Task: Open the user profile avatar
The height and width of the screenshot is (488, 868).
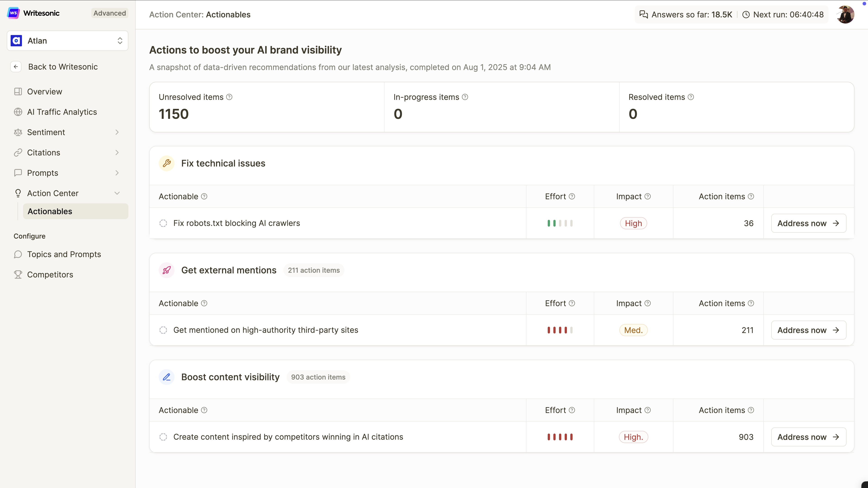Action: (845, 14)
